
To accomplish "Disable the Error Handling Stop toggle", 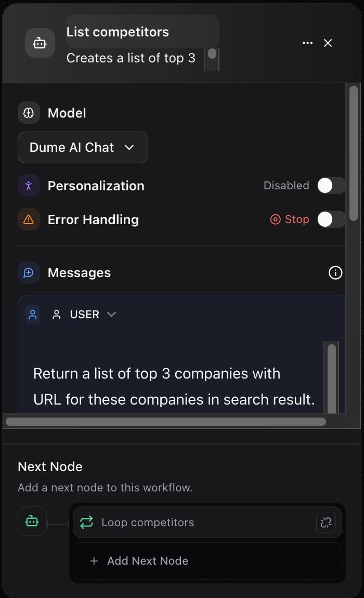I will (x=331, y=219).
